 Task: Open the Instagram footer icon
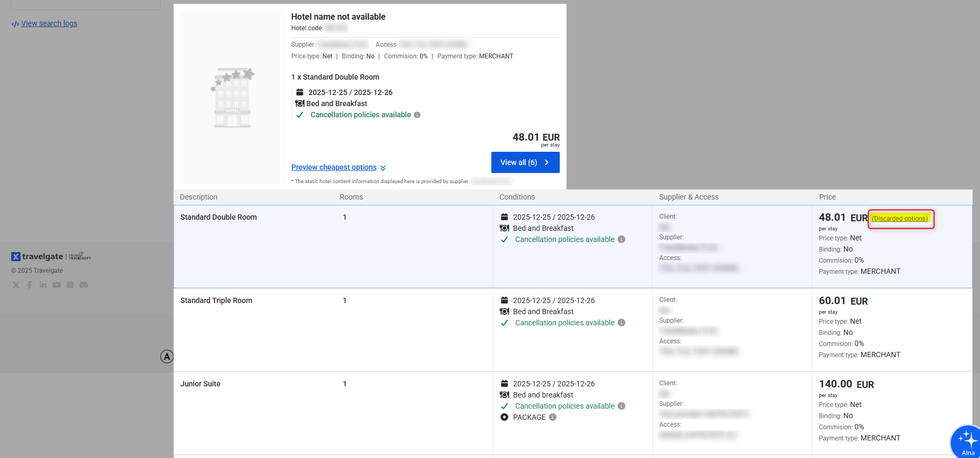coord(70,285)
